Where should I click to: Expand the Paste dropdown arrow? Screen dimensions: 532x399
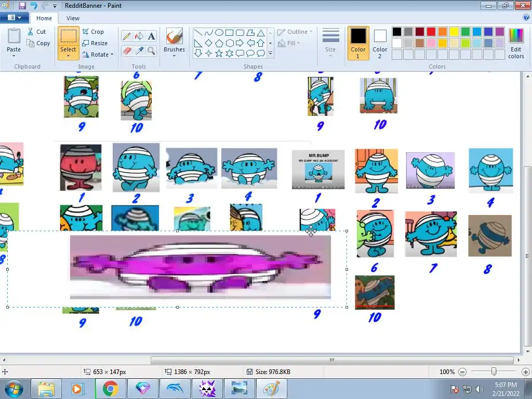tap(14, 56)
